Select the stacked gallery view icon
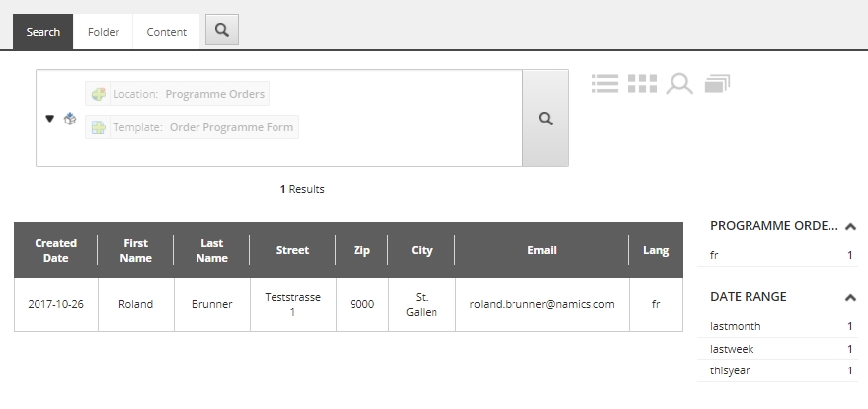The width and height of the screenshot is (868, 409). [x=717, y=84]
